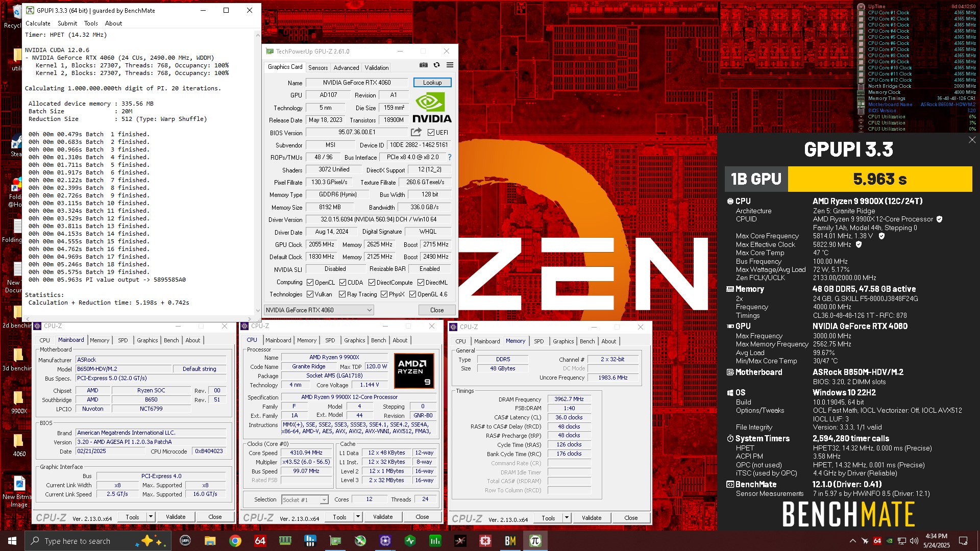Open the red 64 taskbar app
This screenshot has height=551, width=980.
260,541
